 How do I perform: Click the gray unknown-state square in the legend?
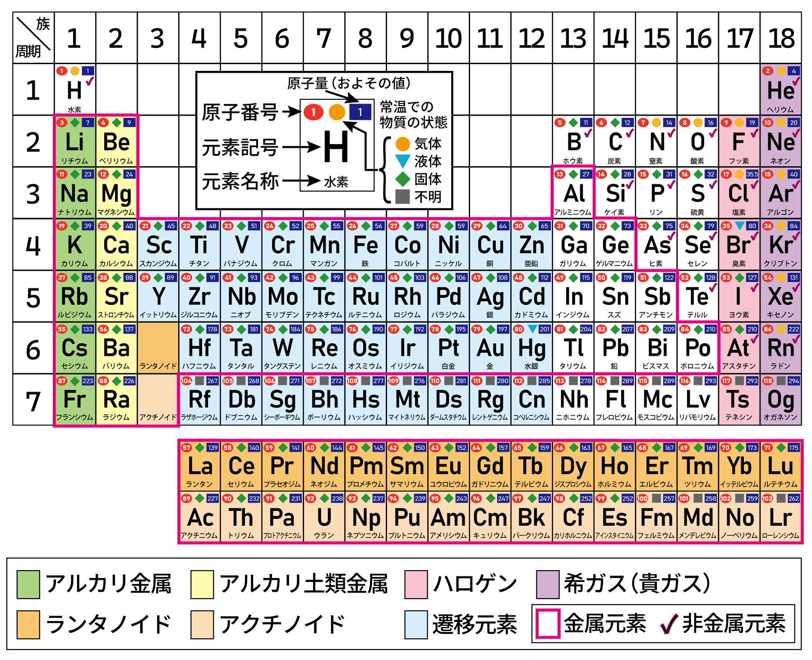402,196
